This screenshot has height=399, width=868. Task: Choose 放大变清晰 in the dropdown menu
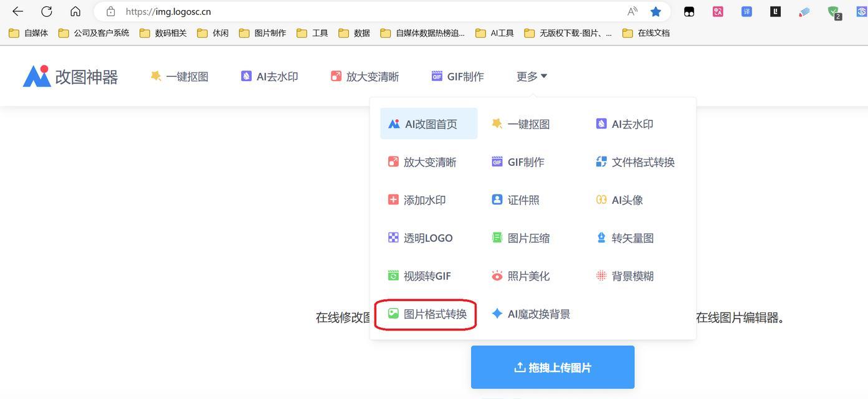point(422,162)
